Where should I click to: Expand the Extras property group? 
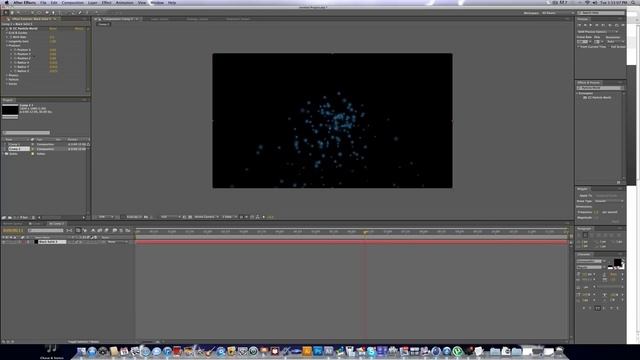pos(7,84)
